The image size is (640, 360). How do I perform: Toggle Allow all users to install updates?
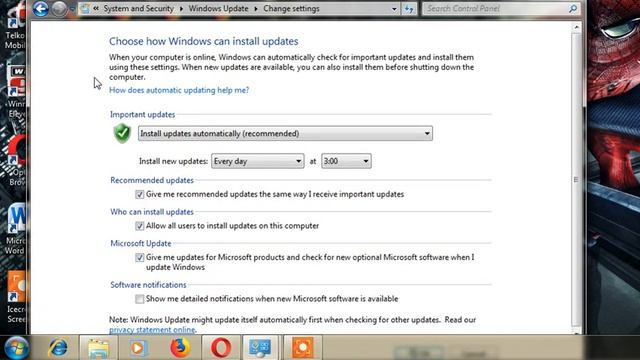point(140,226)
